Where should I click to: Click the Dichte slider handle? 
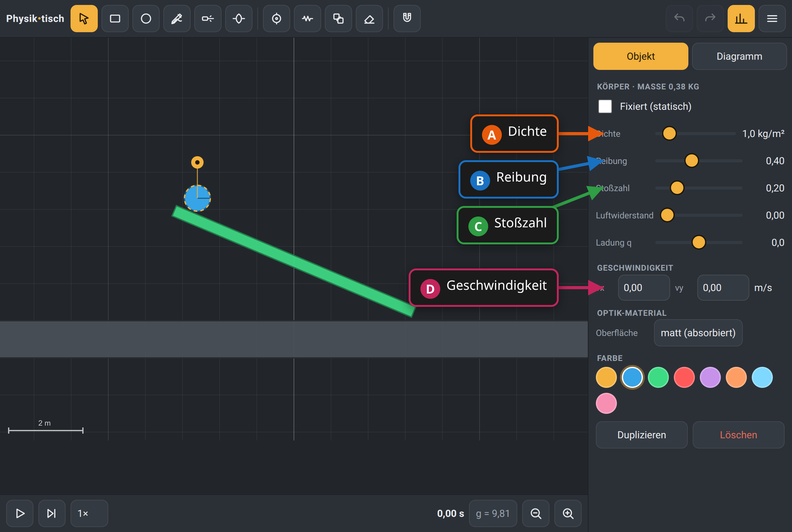[669, 133]
